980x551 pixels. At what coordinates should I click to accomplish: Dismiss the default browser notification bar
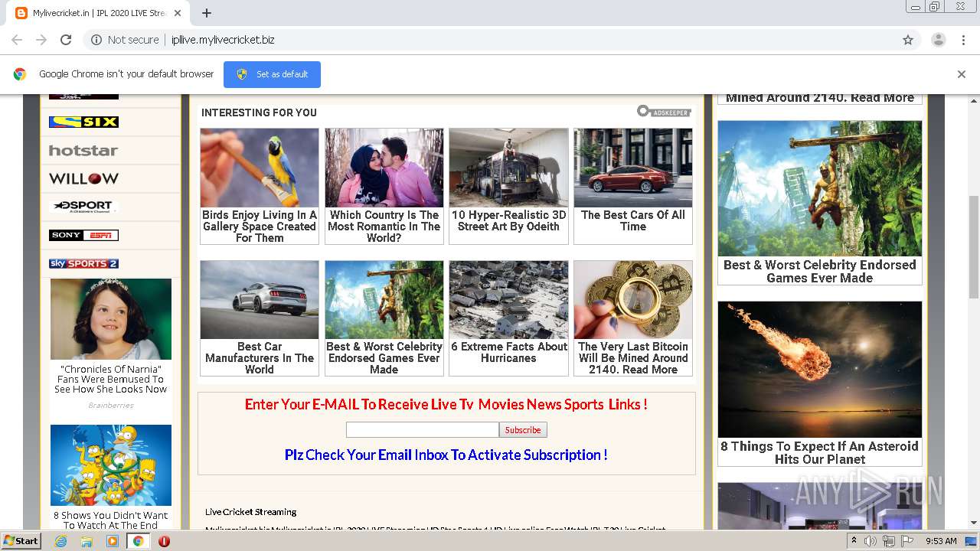coord(962,74)
